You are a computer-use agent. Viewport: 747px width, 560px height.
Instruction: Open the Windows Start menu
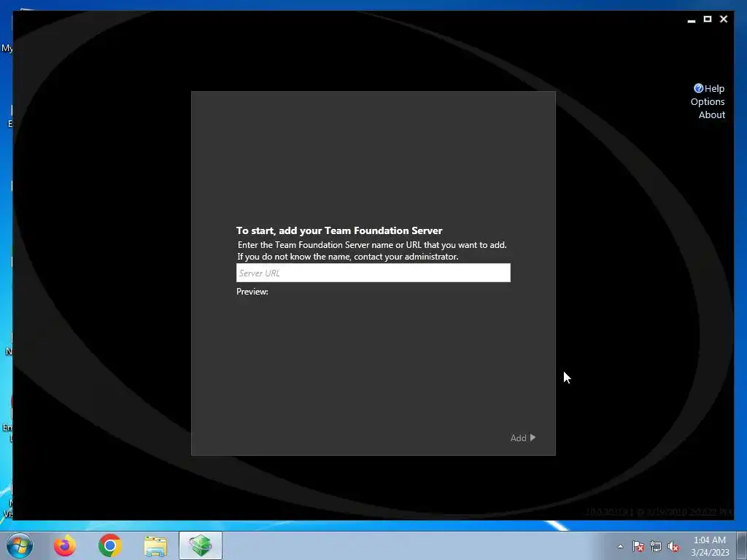point(20,545)
